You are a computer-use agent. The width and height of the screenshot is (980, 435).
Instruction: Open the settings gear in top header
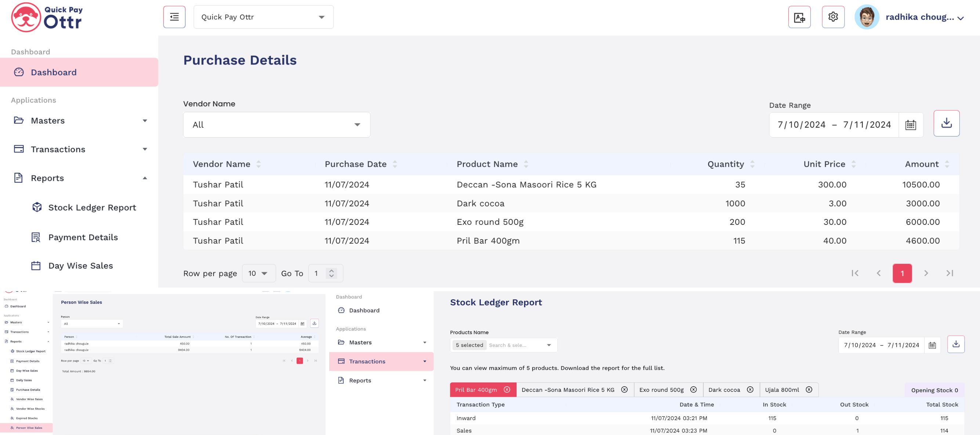(x=833, y=17)
